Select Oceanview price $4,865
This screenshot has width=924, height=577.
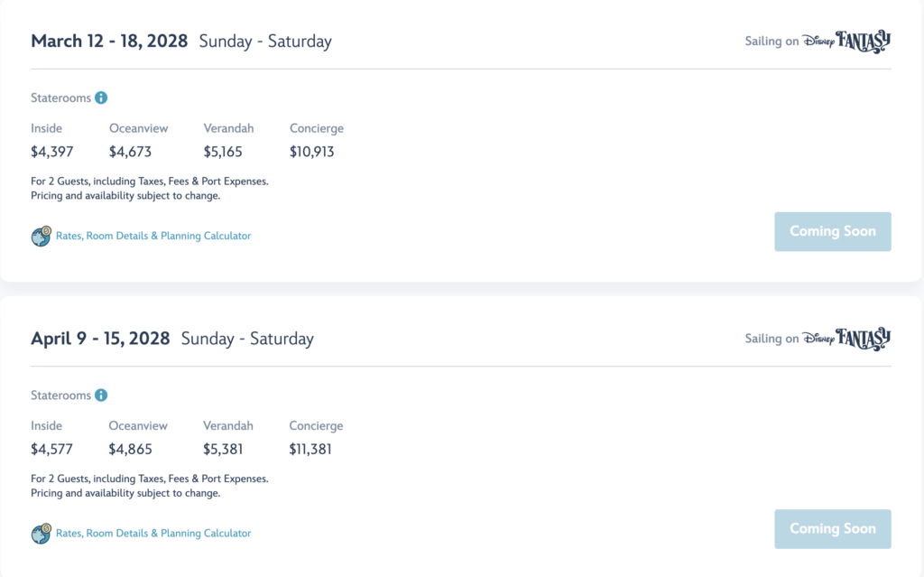[x=130, y=450]
